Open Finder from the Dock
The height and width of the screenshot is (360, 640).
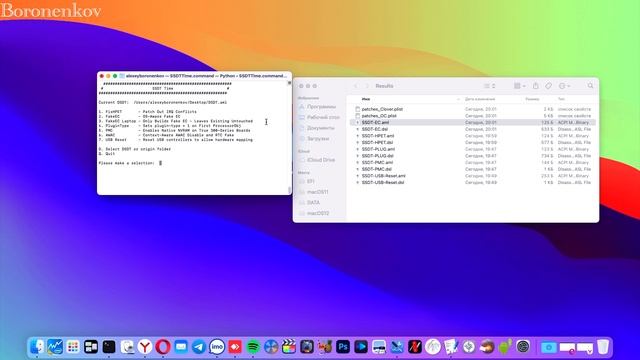pyautogui.click(x=37, y=347)
